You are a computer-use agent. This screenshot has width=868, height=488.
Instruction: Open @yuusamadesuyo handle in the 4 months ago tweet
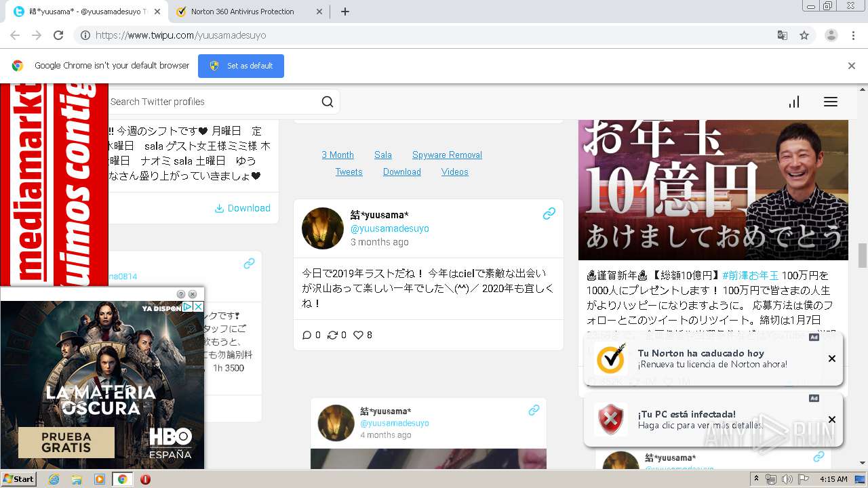[395, 423]
